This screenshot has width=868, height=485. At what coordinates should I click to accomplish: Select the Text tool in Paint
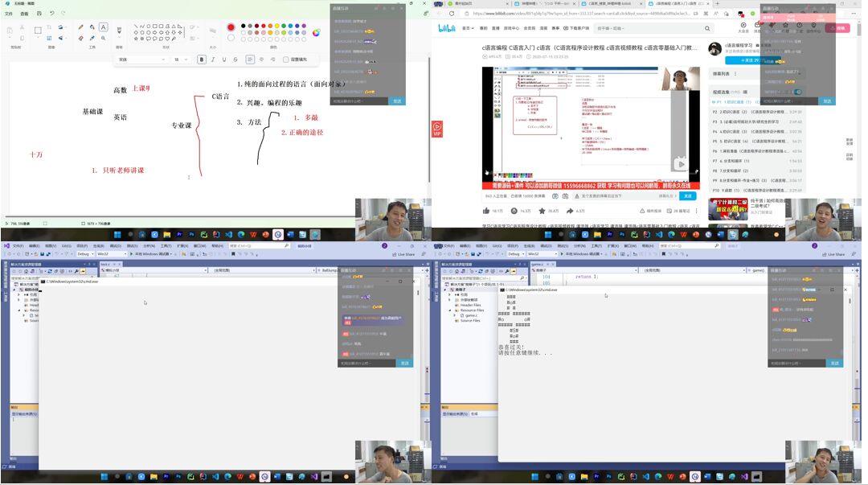(103, 27)
